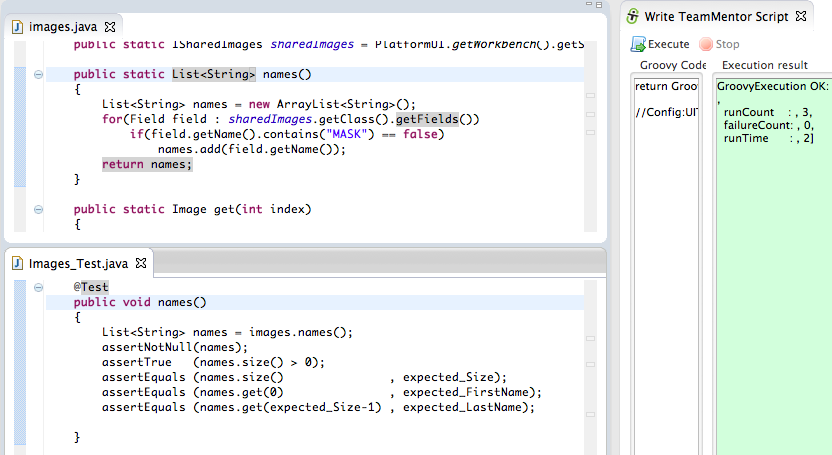Close the Write TeamMentor Script view

pyautogui.click(x=800, y=17)
